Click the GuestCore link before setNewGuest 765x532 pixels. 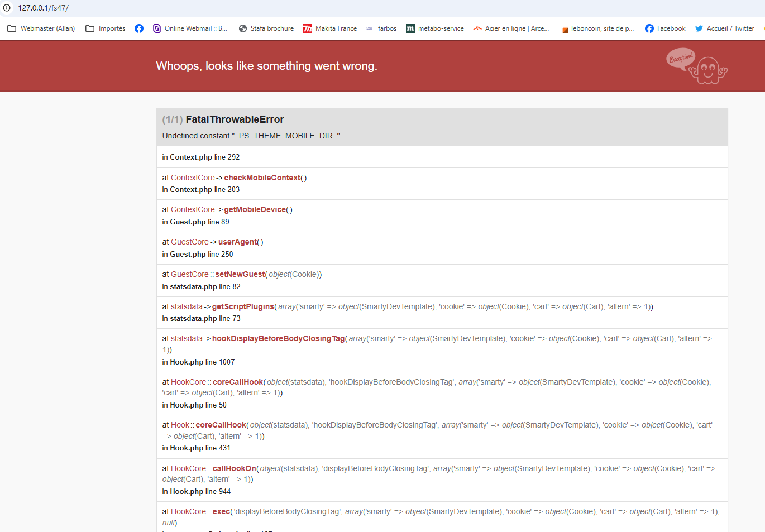pos(190,274)
